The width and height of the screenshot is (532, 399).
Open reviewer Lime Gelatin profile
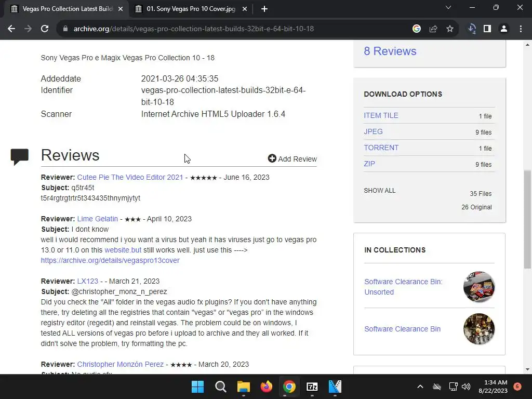97,219
